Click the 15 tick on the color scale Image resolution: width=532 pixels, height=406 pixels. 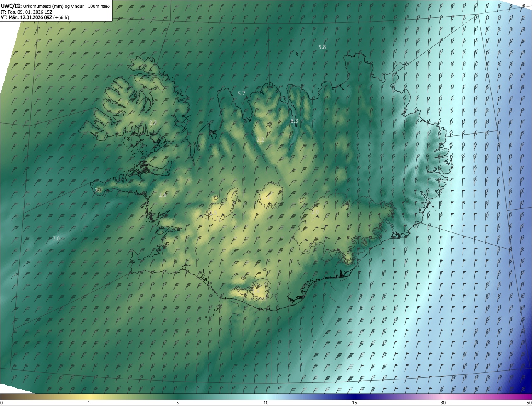[355, 403]
